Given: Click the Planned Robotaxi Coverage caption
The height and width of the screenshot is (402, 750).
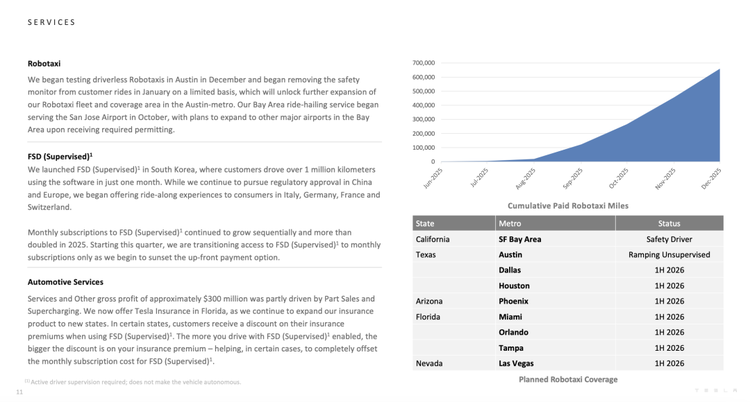Looking at the screenshot, I should coord(568,380).
